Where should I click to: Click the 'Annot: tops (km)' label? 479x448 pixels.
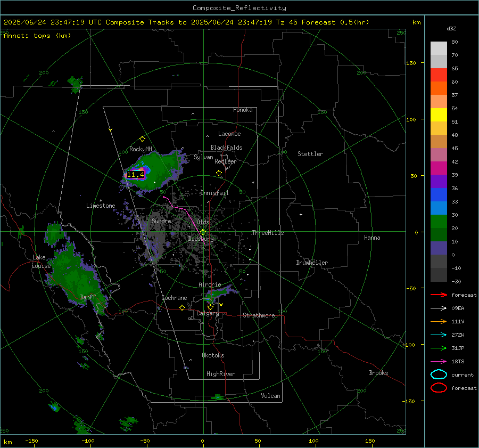[37, 36]
